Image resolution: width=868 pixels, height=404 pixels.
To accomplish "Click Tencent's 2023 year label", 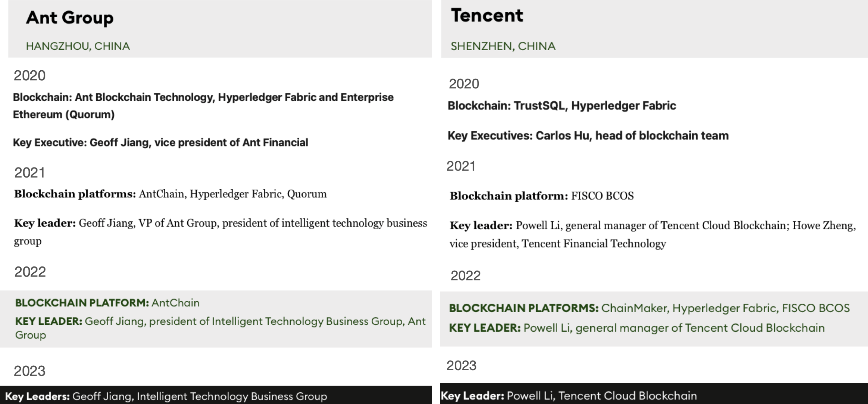I will pyautogui.click(x=461, y=365).
